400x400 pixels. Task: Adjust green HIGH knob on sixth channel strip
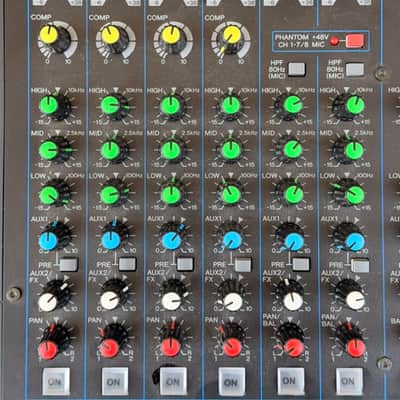tap(355, 105)
